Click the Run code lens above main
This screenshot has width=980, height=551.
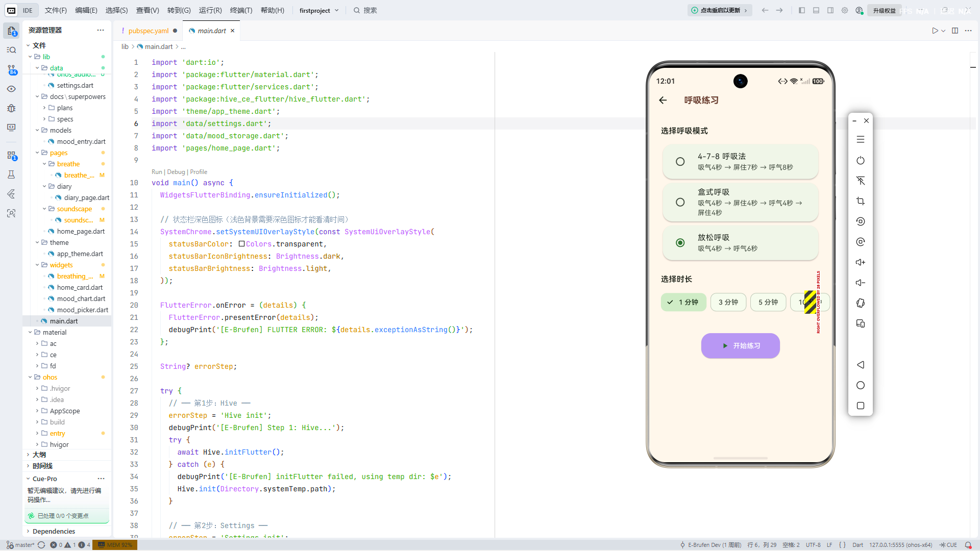pyautogui.click(x=157, y=172)
